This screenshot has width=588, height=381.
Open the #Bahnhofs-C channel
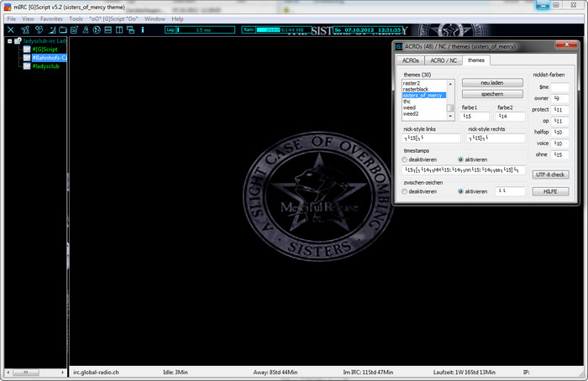(x=49, y=58)
